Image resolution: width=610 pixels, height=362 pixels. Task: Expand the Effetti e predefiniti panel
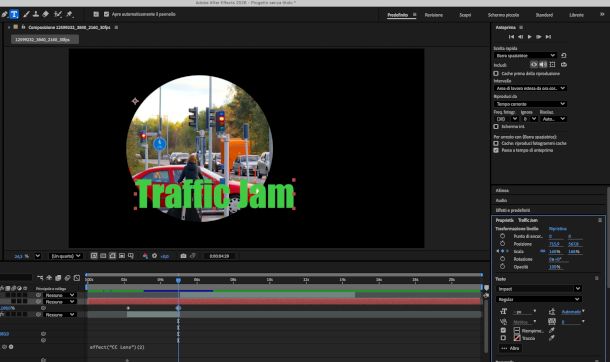click(x=513, y=210)
